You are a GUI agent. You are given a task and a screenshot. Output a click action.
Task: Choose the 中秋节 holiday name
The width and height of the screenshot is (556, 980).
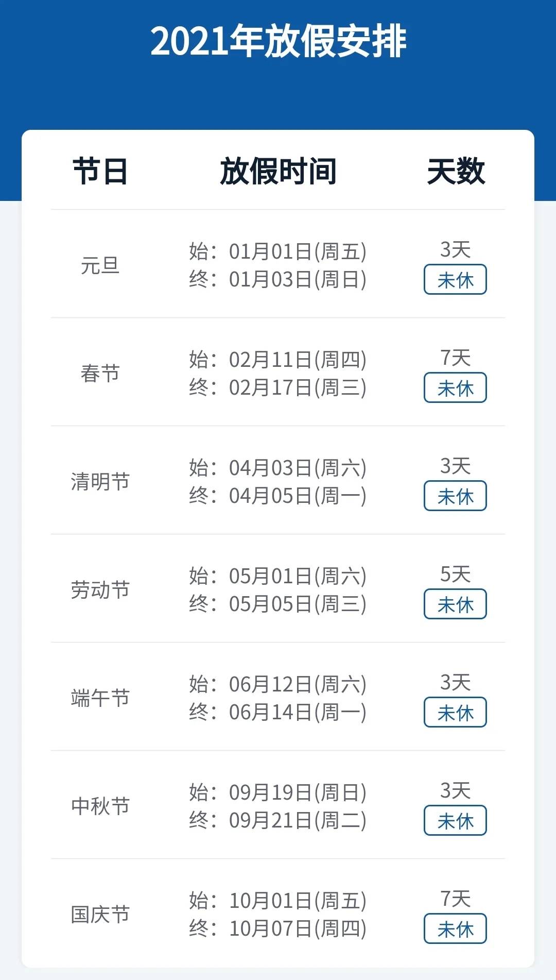100,807
